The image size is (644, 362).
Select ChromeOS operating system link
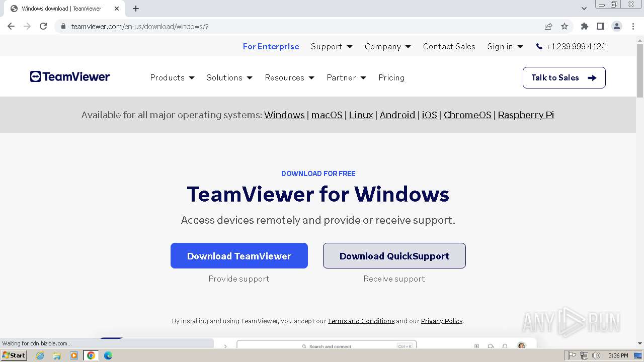point(467,115)
